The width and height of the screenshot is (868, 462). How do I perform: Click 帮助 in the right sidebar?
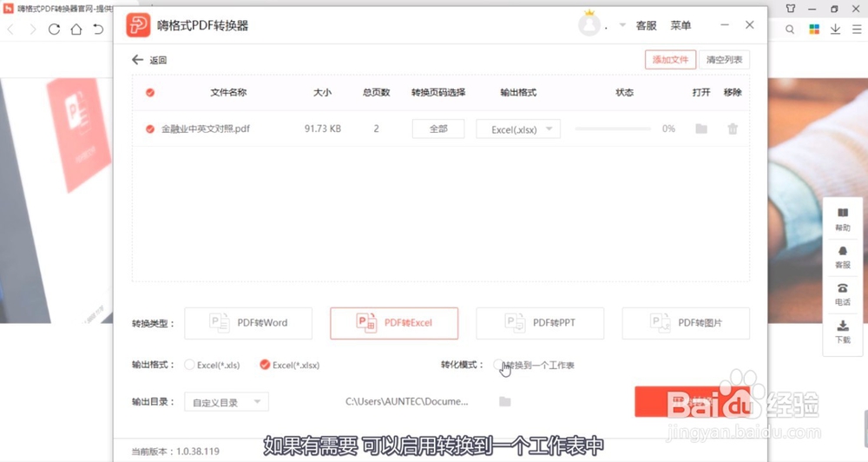coord(843,220)
